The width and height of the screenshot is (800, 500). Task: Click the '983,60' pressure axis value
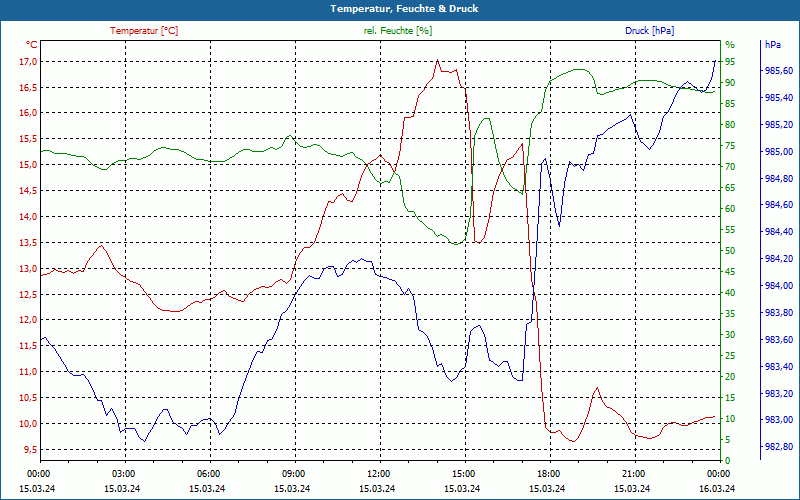coord(779,339)
